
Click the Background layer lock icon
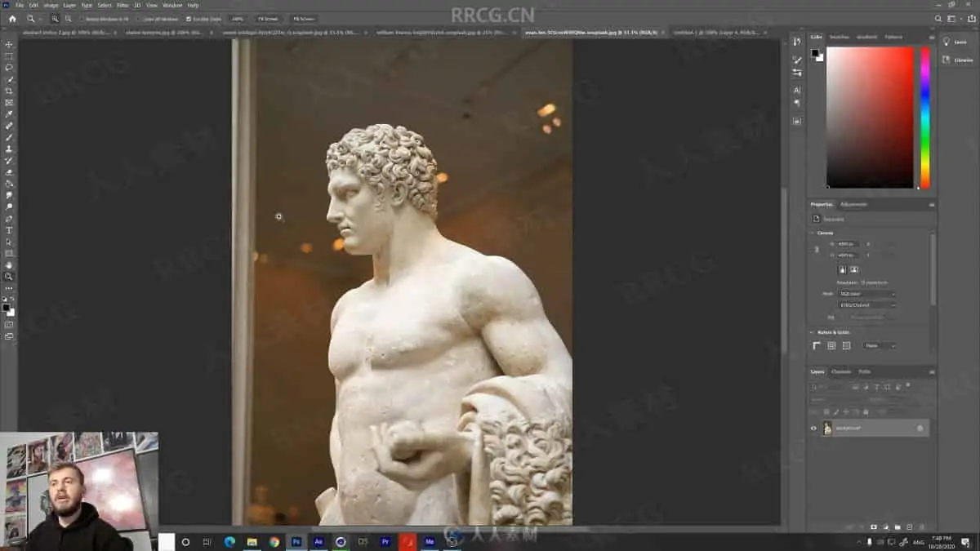tap(920, 428)
